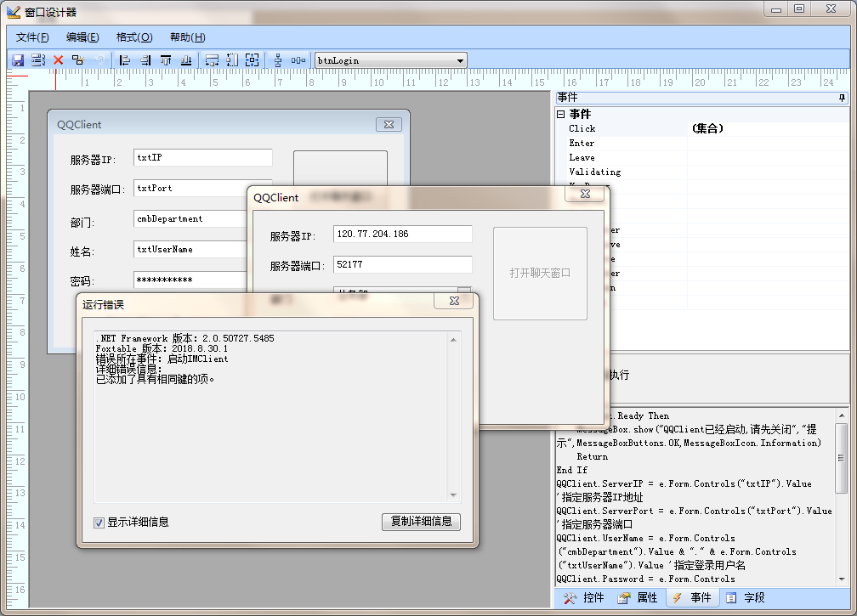Click the 复制详细信息 button
The image size is (857, 616).
[x=421, y=522]
